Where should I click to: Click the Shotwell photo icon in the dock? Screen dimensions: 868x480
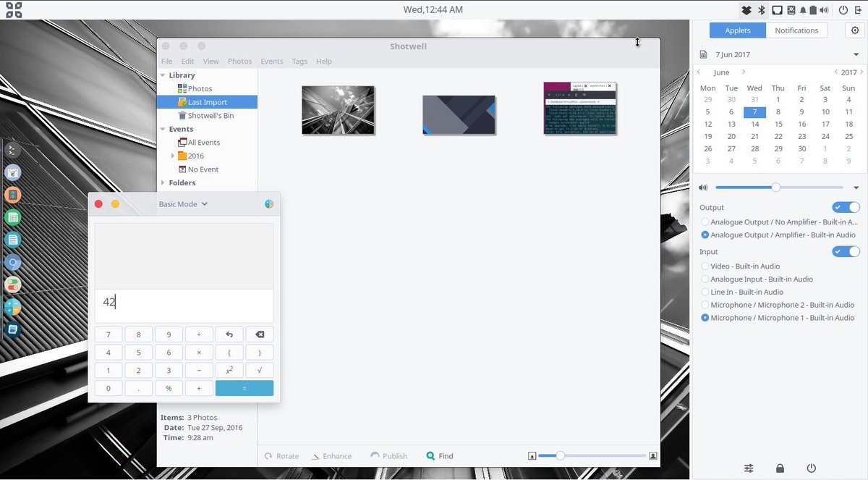12,330
